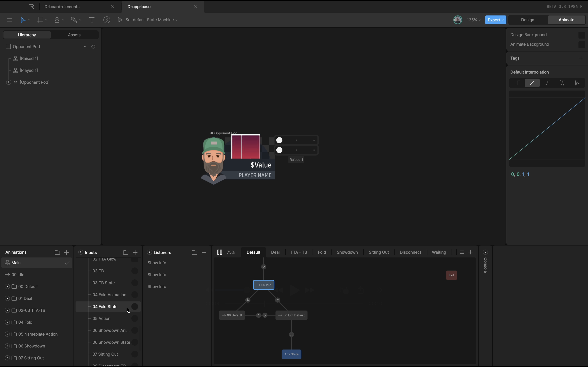Expand the [Opponent Pod] hierarchy group
This screenshot has height=367, width=588.
[x=9, y=82]
